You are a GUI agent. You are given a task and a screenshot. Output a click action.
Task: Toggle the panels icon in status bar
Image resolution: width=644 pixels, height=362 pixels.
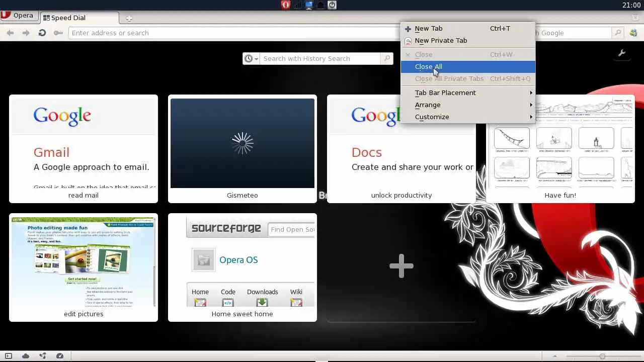tap(9, 356)
